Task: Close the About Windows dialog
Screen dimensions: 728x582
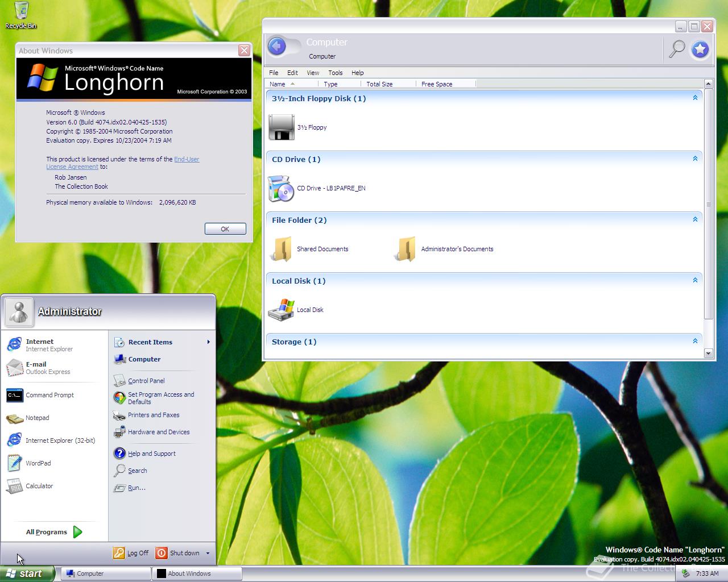Action: 244,50
